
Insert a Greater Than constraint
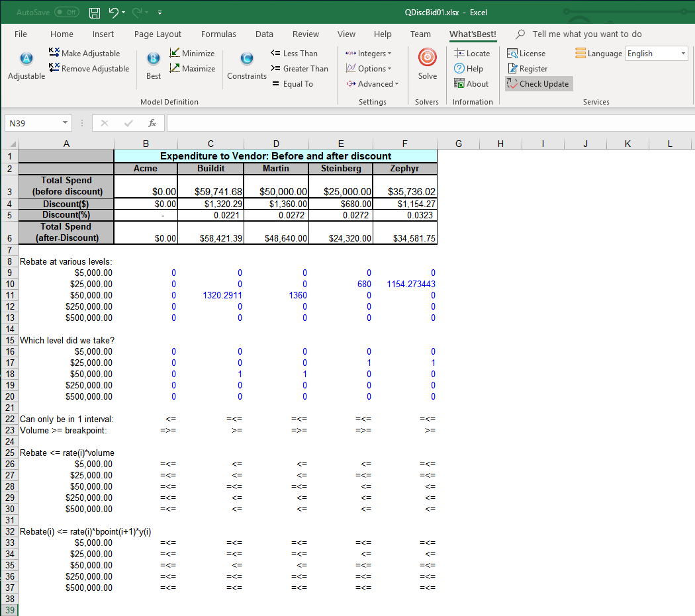point(299,68)
